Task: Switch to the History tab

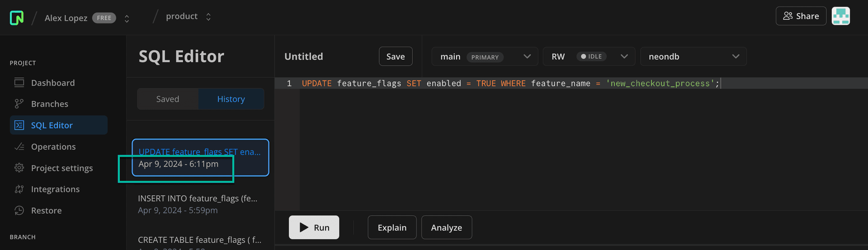Action: (x=231, y=99)
